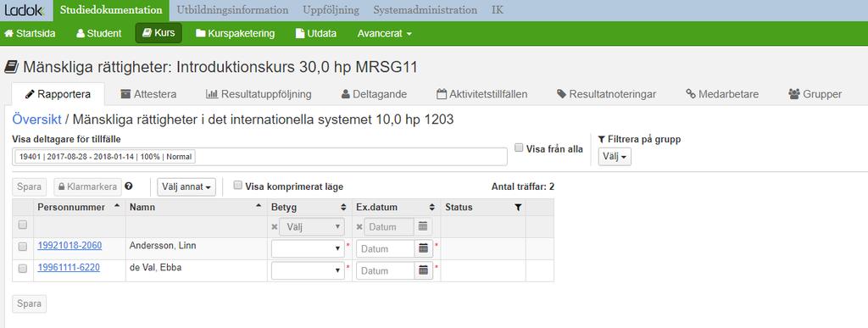Screen dimensions: 868x328
Task: Select the Kurs menu item
Action: (159, 33)
